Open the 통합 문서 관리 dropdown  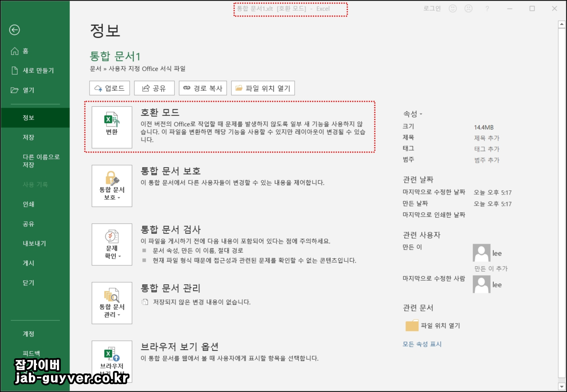112,303
